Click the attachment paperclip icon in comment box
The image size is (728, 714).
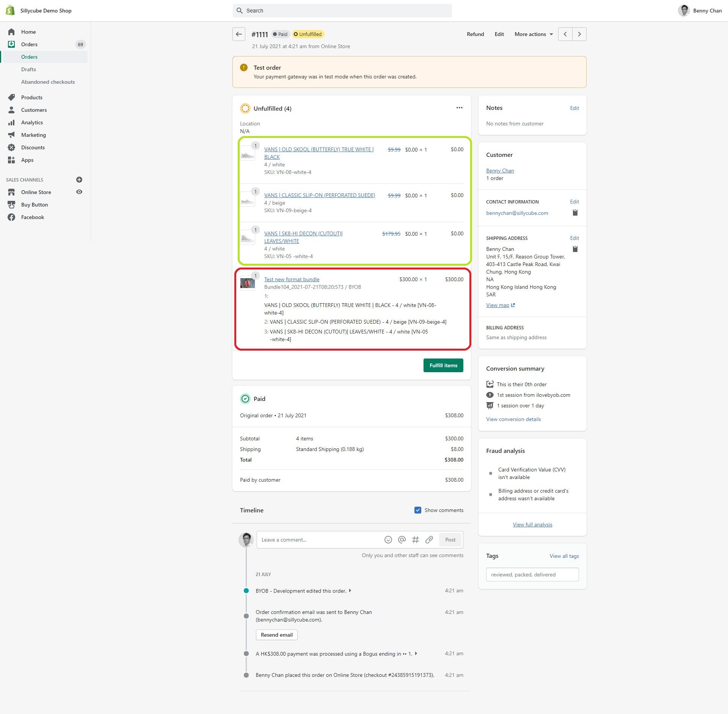[x=429, y=540]
